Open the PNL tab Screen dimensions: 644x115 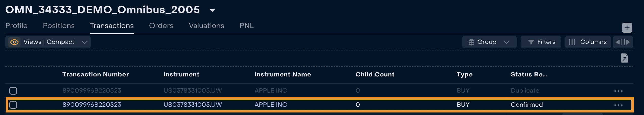pos(246,26)
